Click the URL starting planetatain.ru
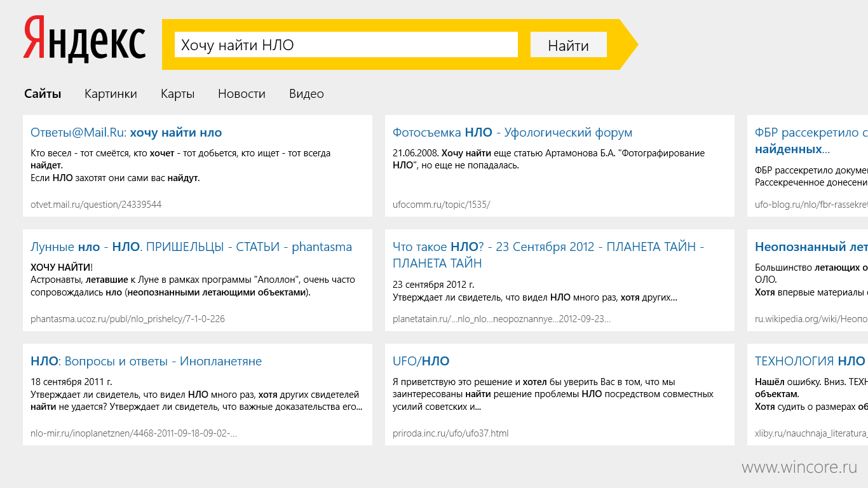 [501, 318]
